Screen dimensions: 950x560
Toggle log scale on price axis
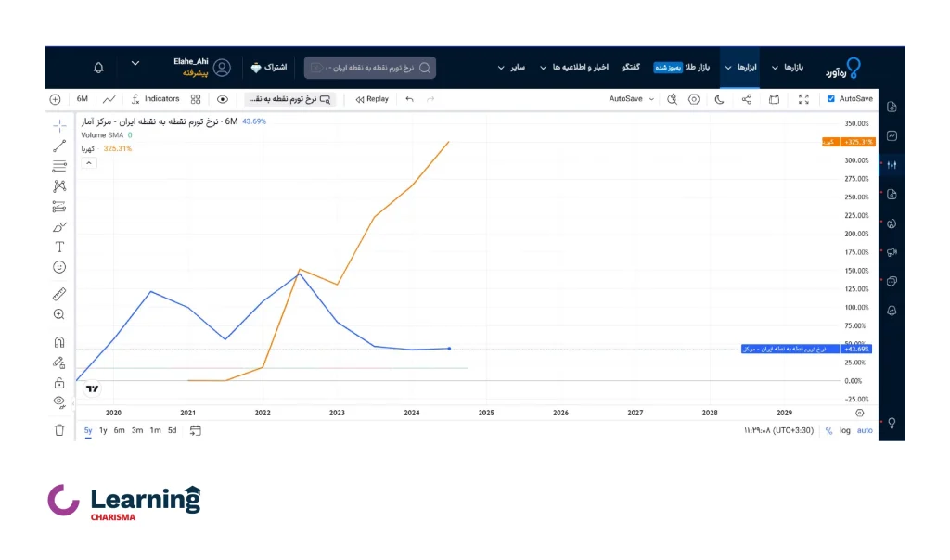point(845,430)
